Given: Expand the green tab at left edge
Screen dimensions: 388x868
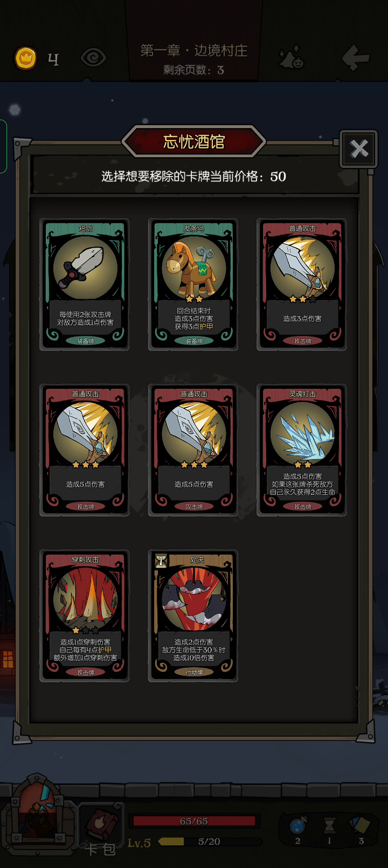Looking at the screenshot, I should pos(3,146).
